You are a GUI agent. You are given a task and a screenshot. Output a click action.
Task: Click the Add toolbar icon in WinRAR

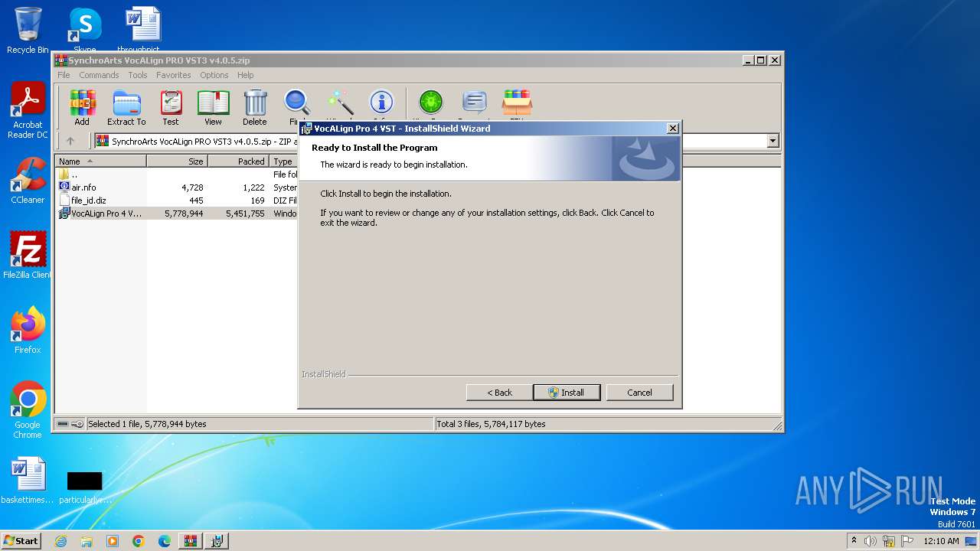click(x=82, y=107)
